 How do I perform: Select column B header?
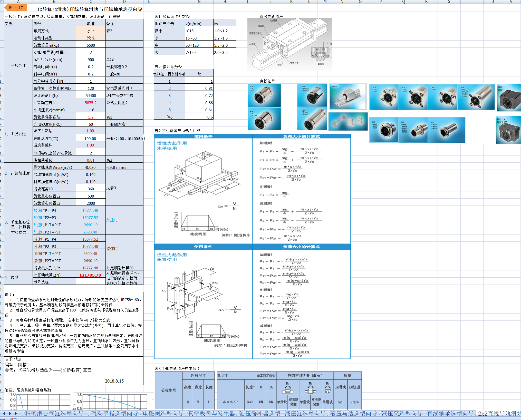click(54, 2)
